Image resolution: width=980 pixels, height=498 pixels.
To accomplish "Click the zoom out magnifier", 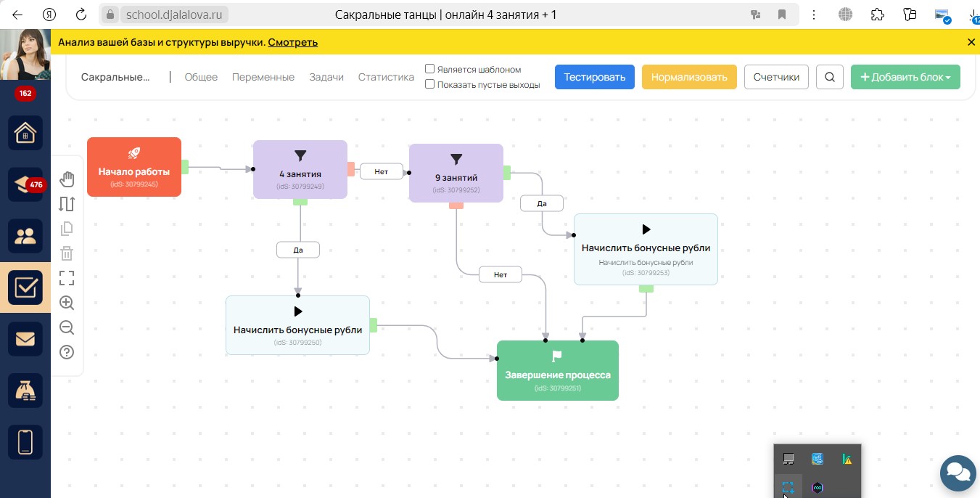I will (x=67, y=328).
